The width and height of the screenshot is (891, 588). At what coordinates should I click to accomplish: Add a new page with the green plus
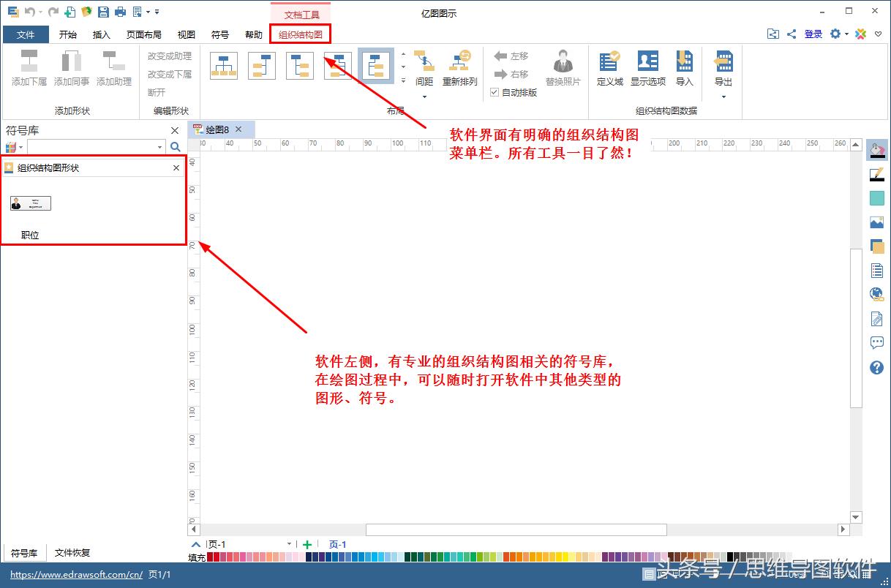307,544
